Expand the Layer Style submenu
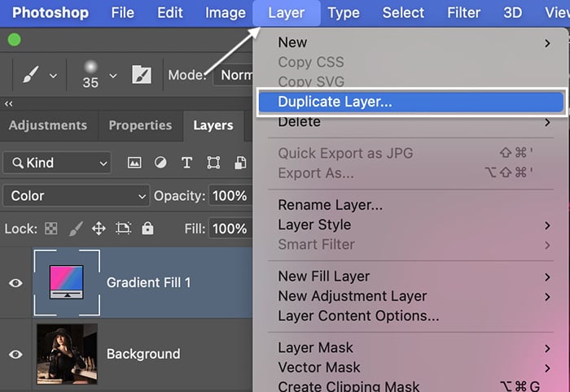 (547, 226)
